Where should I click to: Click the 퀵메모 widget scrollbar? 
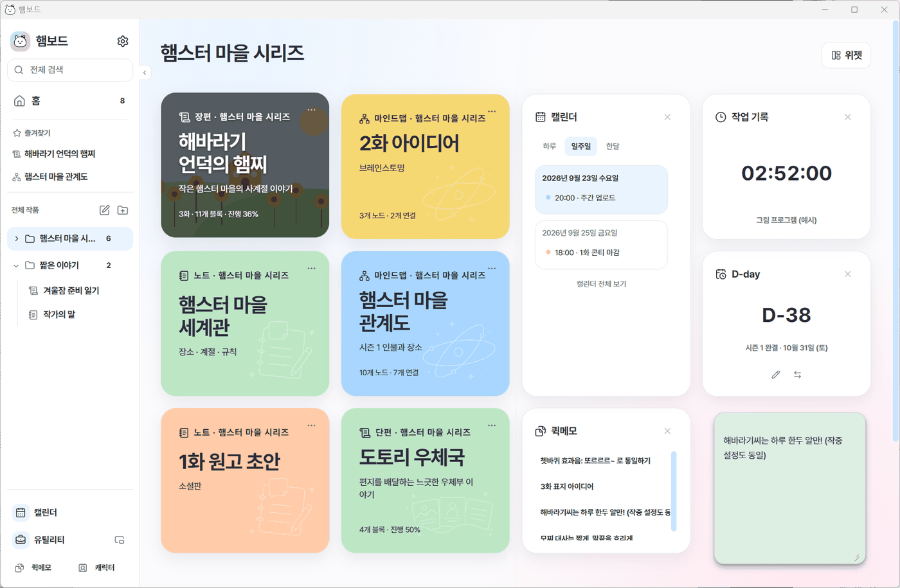point(674,492)
